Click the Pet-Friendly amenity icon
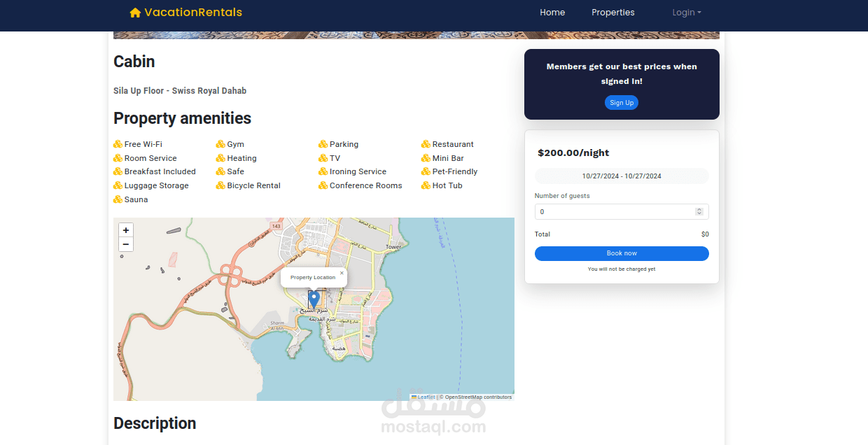 pos(426,171)
